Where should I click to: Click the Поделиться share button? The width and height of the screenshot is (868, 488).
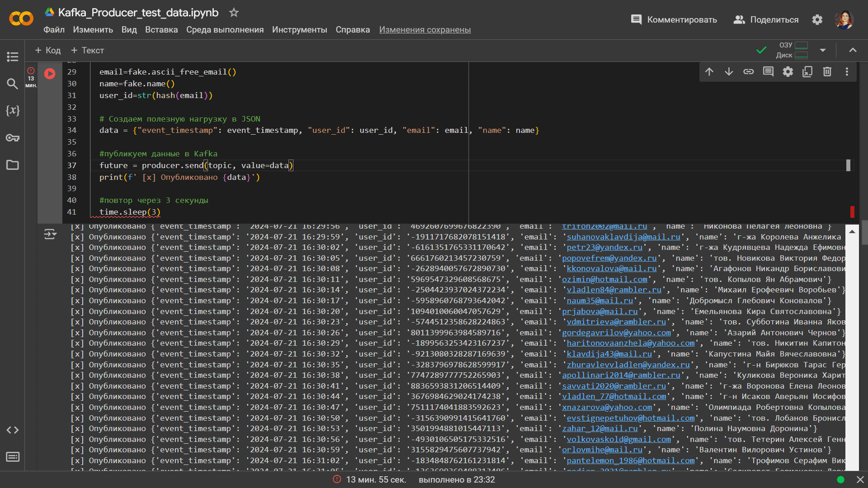(x=766, y=19)
